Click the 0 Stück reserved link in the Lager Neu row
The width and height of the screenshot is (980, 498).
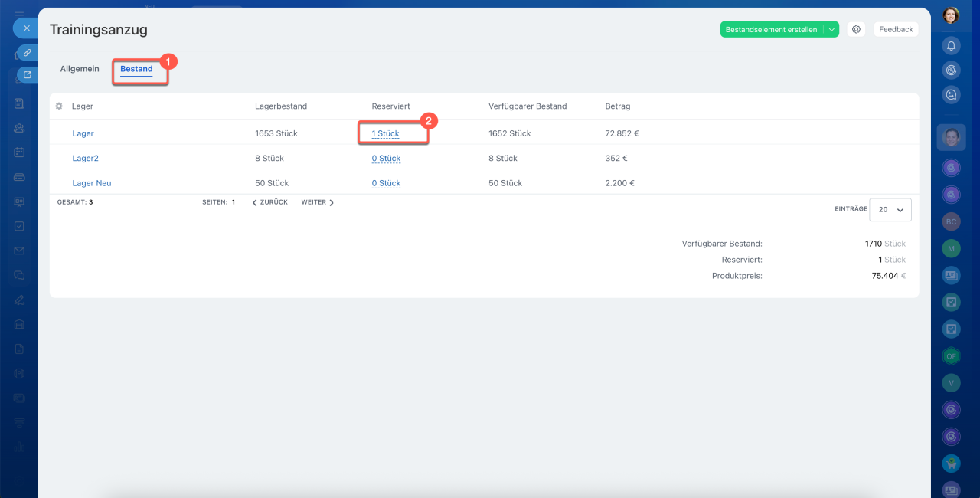click(386, 183)
